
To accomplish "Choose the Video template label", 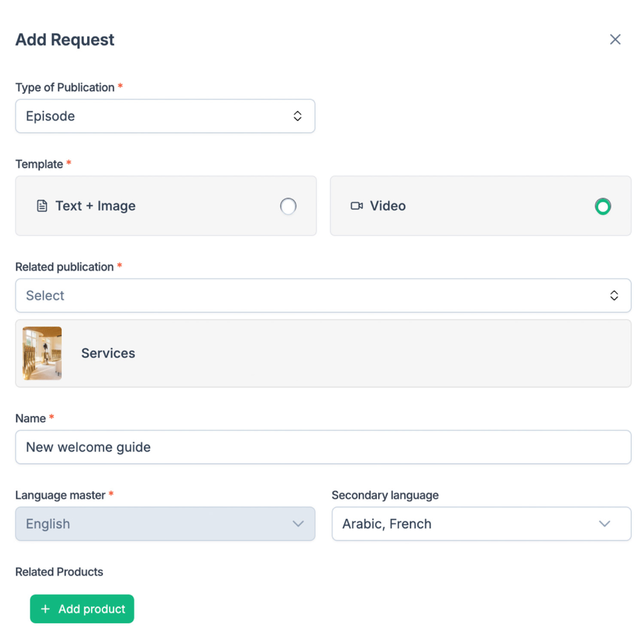I will (388, 206).
